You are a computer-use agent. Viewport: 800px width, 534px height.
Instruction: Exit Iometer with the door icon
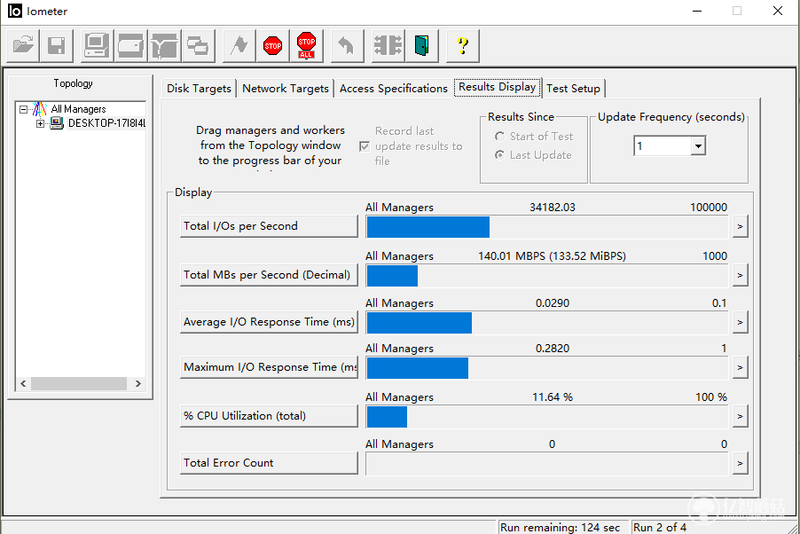click(421, 46)
